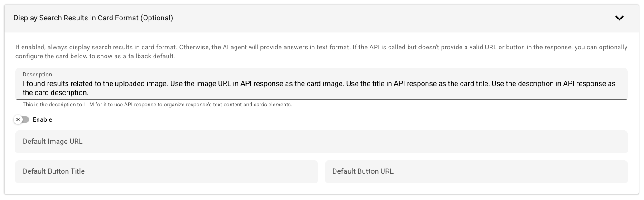Image resolution: width=644 pixels, height=200 pixels.
Task: Collapse the panel with the chevron arrow
Action: pos(619,18)
